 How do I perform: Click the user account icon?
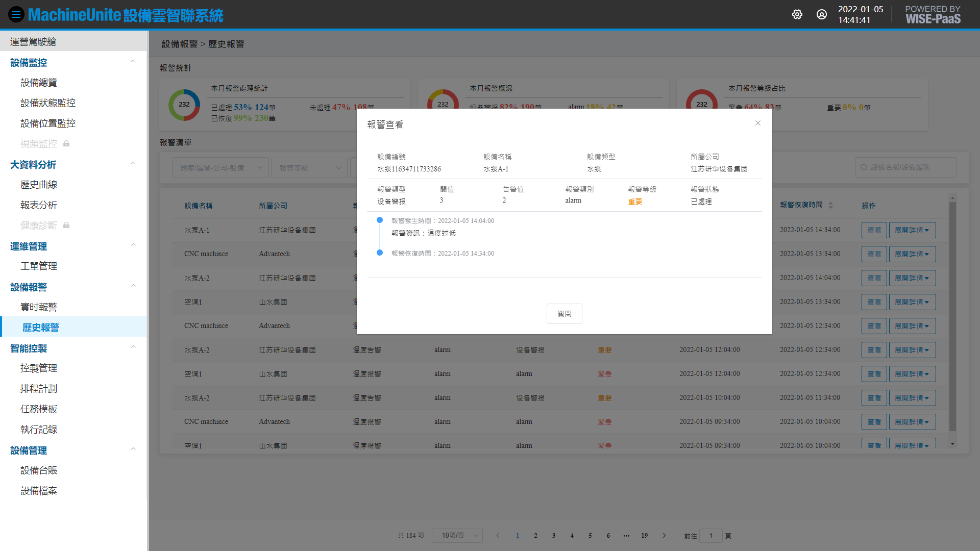point(821,15)
